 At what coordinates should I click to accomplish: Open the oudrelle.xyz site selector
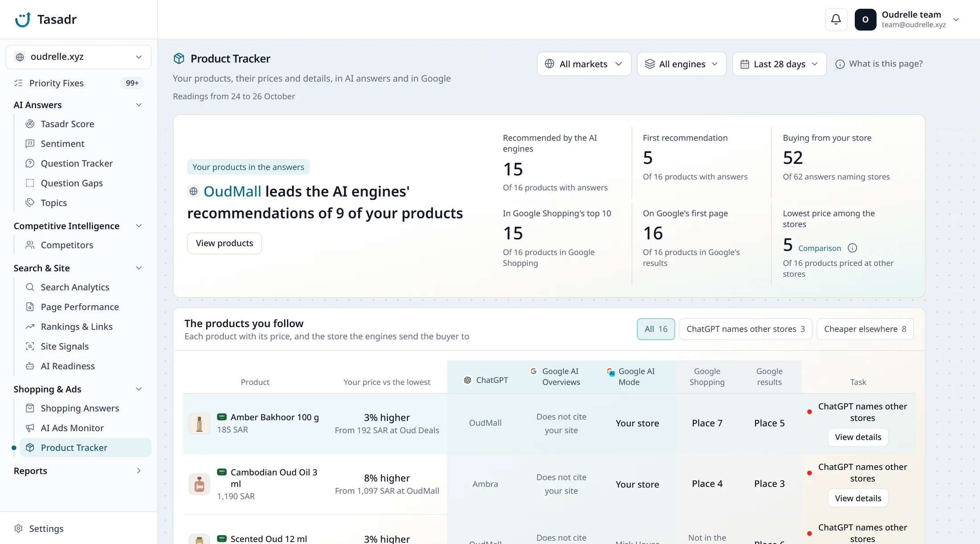tap(78, 57)
